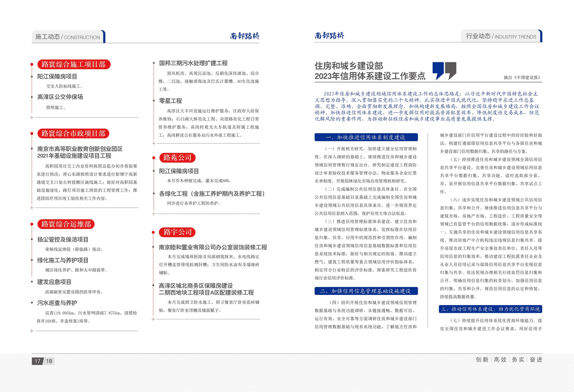The width and height of the screenshot is (574, 392).
Task: Click the heading 南京市高等职业教育创新创业园区
Action: click(80, 149)
